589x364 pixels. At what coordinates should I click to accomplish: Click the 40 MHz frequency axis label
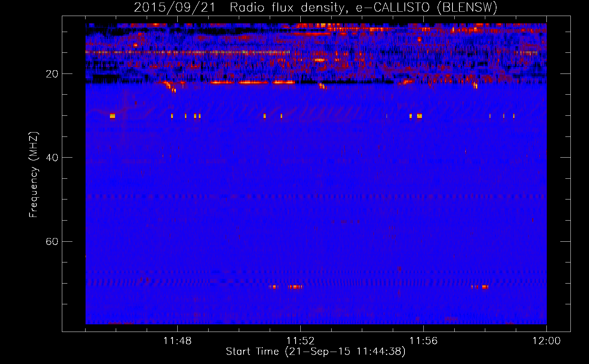pos(52,158)
